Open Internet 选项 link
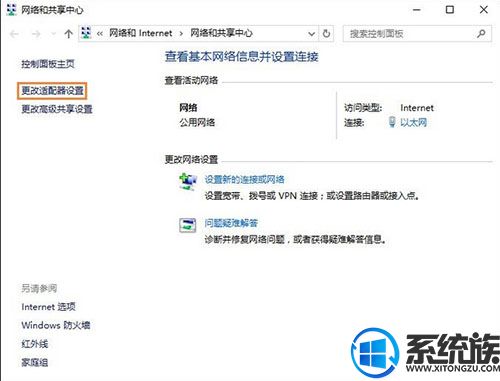 point(48,307)
